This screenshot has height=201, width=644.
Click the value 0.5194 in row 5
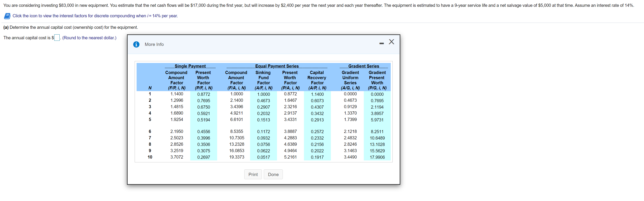coord(204,120)
